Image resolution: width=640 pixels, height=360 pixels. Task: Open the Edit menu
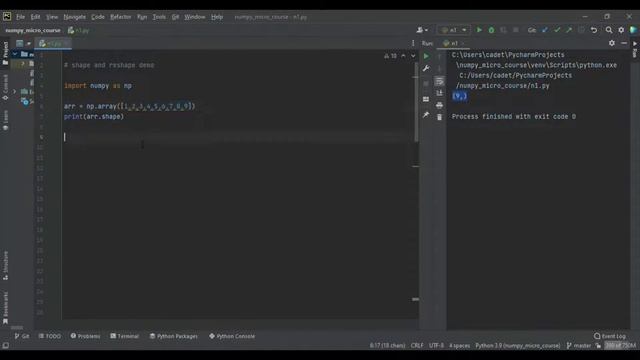tap(36, 17)
